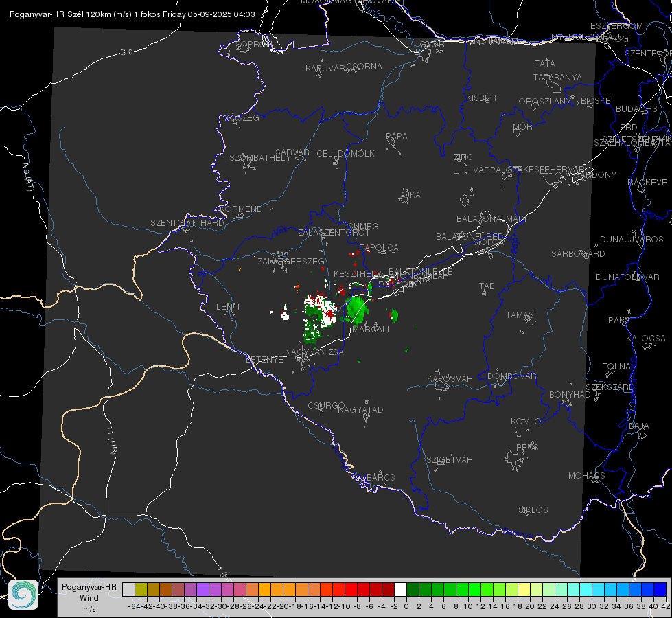This screenshot has height=618, width=672.
Task: Click the TAB city label
Action: tap(487, 286)
